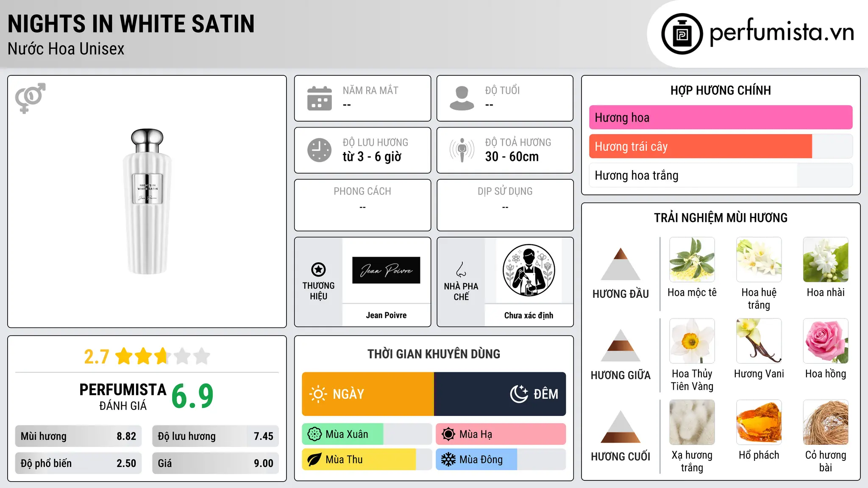Click the 2.7 star rating number
This screenshot has width=868, height=488.
coord(97,357)
